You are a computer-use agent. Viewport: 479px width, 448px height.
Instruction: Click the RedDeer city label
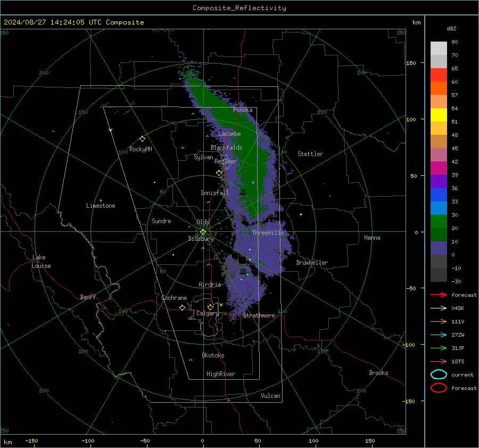pyautogui.click(x=226, y=161)
